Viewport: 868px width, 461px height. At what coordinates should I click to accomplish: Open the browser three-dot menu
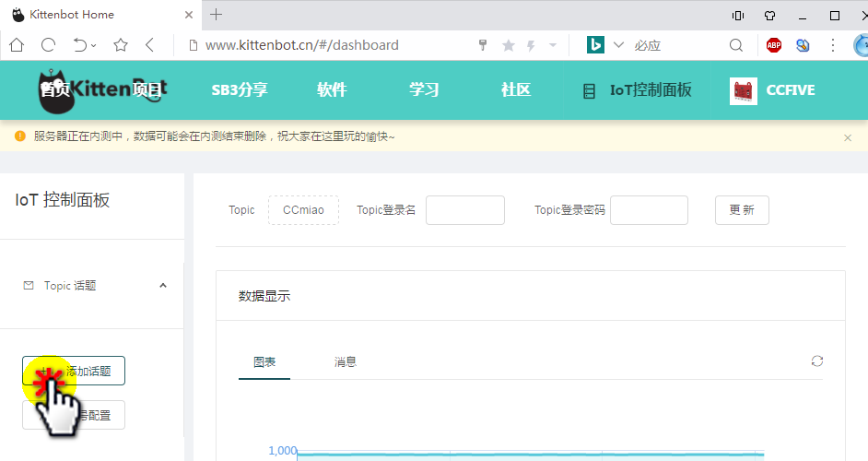click(833, 45)
